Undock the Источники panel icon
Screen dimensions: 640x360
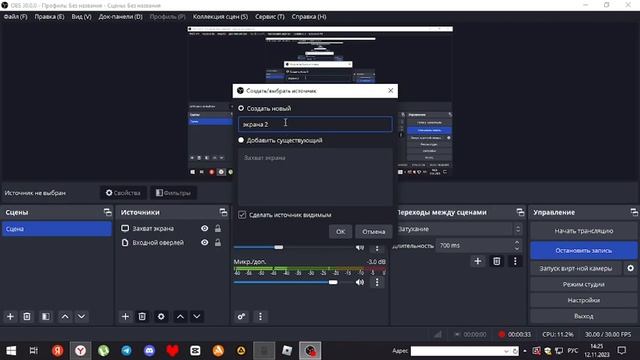click(223, 212)
